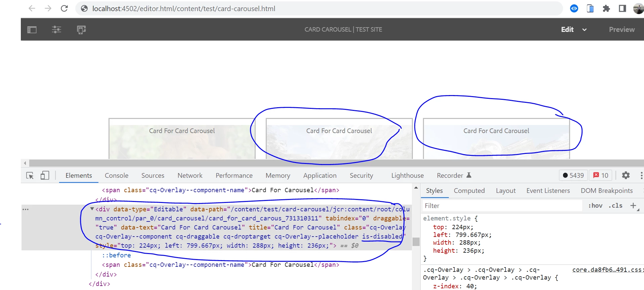Open the core.da8fb6…491.css link
This screenshot has width=644, height=290.
coord(608,270)
